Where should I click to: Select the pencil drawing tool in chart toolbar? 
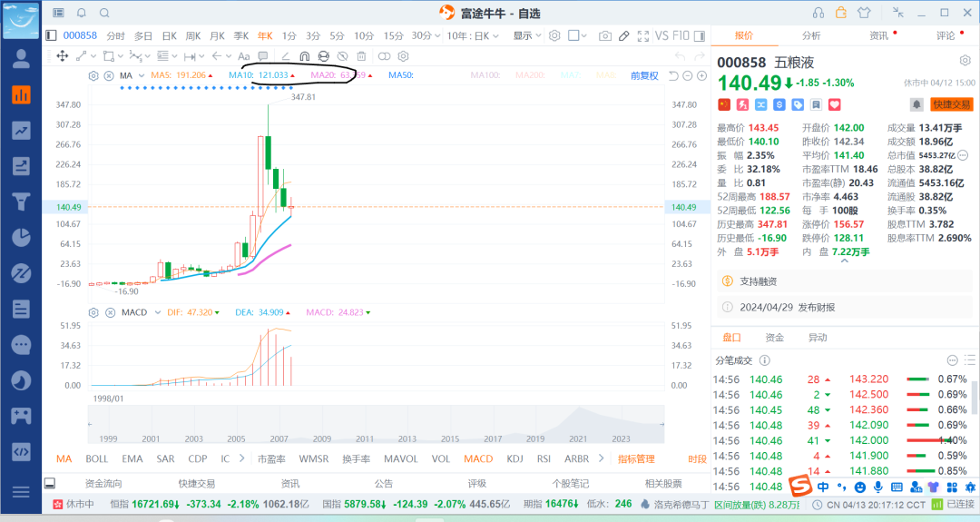click(x=623, y=36)
